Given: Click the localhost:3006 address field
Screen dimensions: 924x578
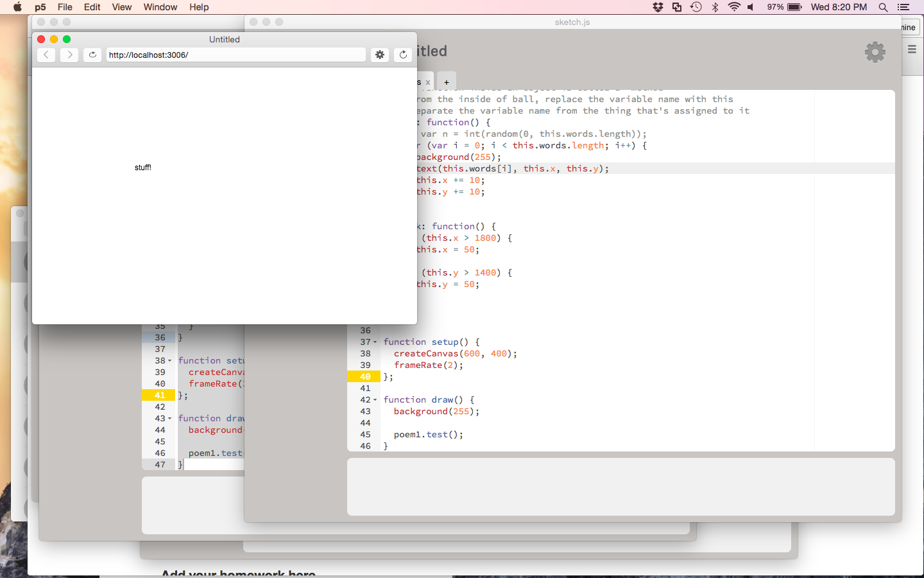Looking at the screenshot, I should point(235,55).
